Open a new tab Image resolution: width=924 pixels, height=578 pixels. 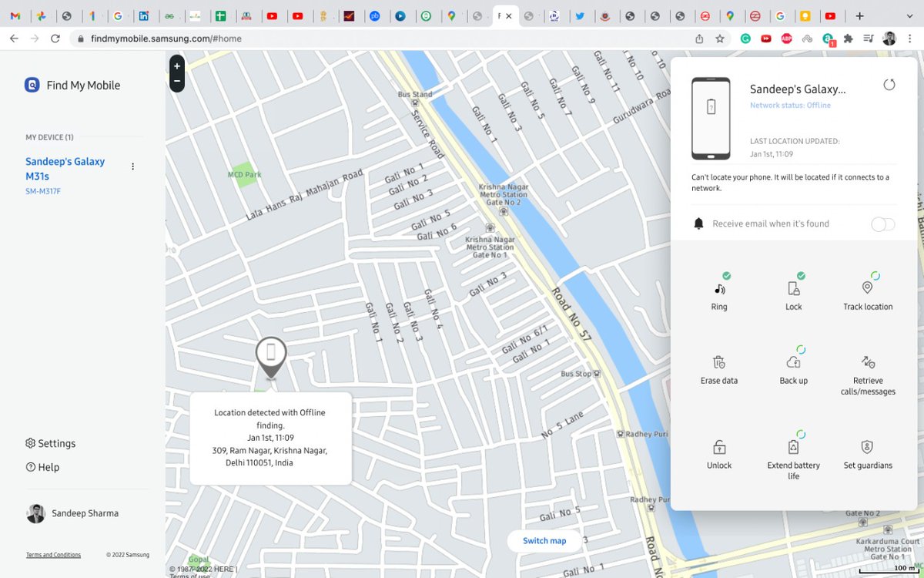859,15
